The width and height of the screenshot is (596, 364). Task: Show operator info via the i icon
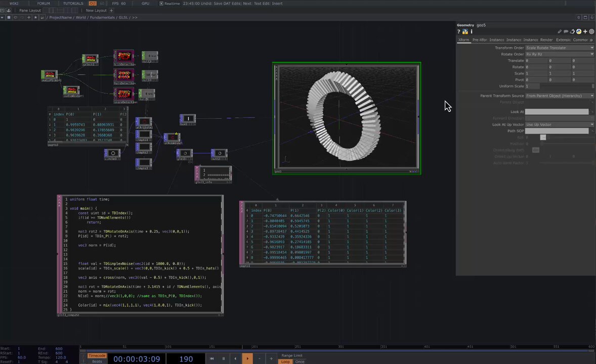coord(472,32)
